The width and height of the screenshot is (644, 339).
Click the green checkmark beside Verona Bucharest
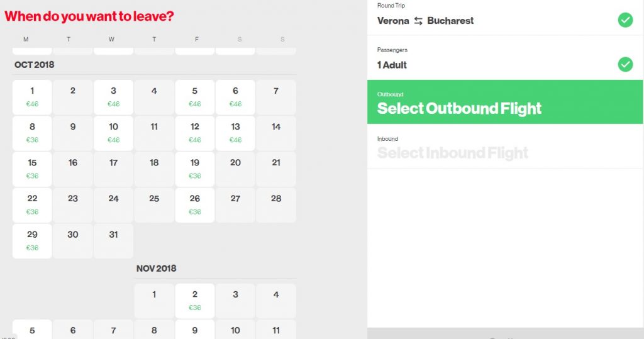point(625,20)
